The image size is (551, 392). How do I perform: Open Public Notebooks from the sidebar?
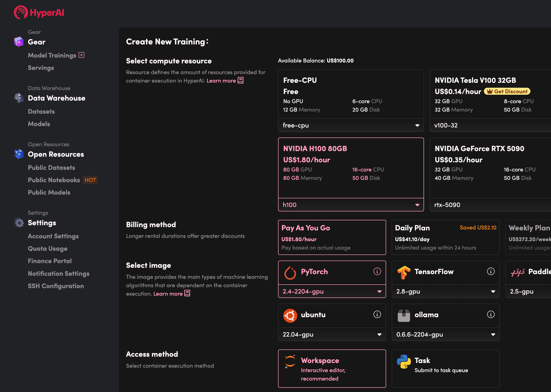click(54, 180)
